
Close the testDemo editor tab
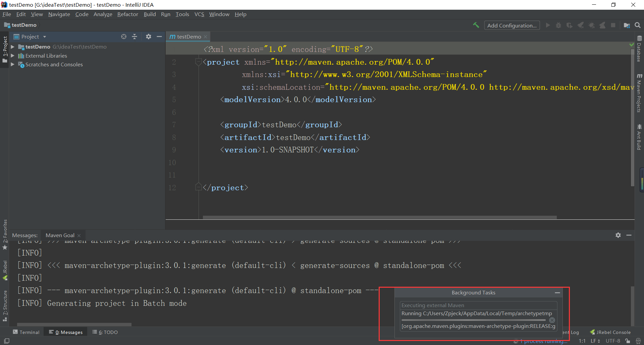pos(205,37)
